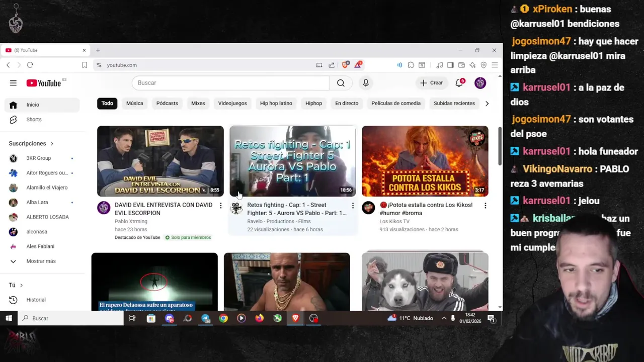Go back using browser back arrow
The height and width of the screenshot is (362, 644).
pyautogui.click(x=8, y=65)
